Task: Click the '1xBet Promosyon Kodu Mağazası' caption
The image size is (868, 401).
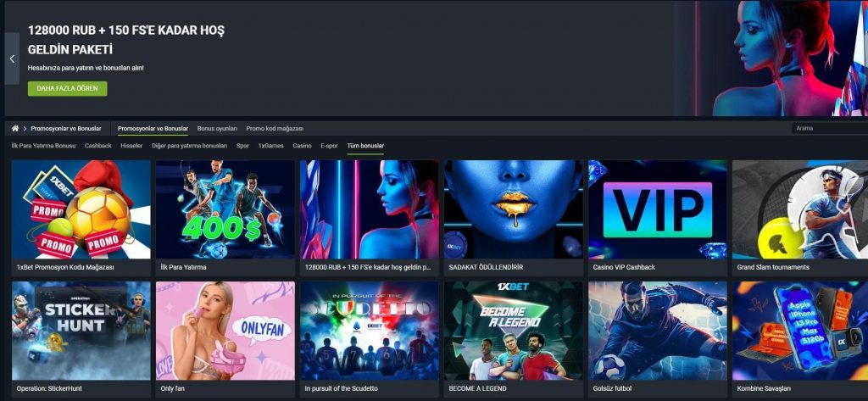Action: click(65, 268)
